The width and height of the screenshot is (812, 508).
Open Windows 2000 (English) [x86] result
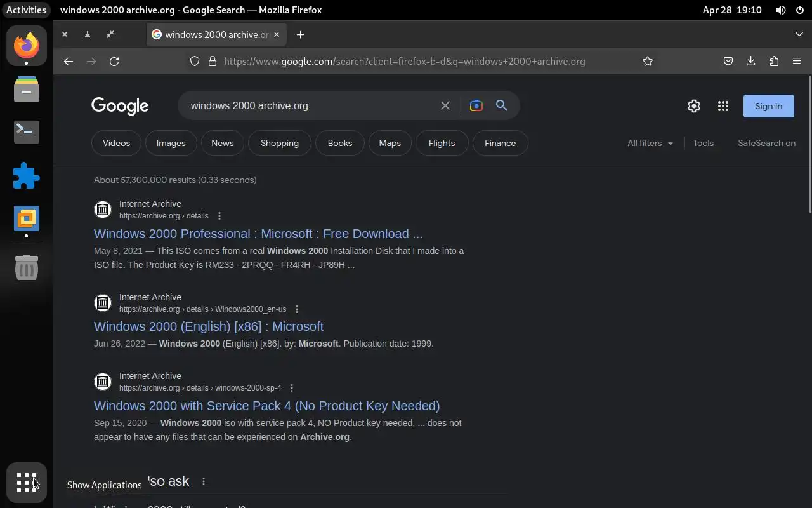tap(209, 326)
